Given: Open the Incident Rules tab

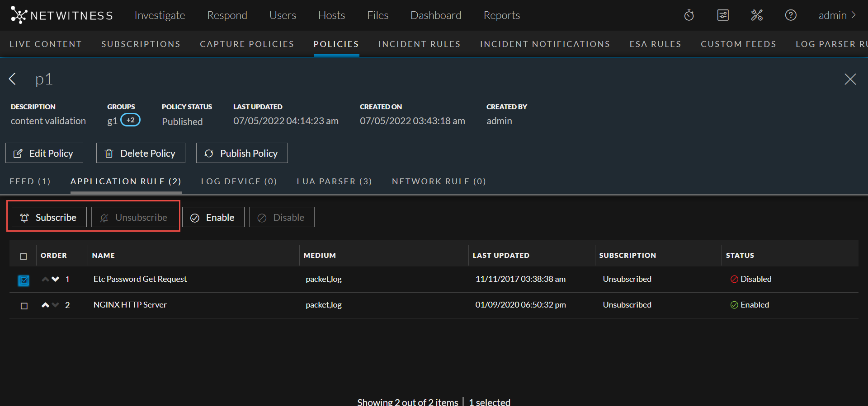Looking at the screenshot, I should coord(419,44).
